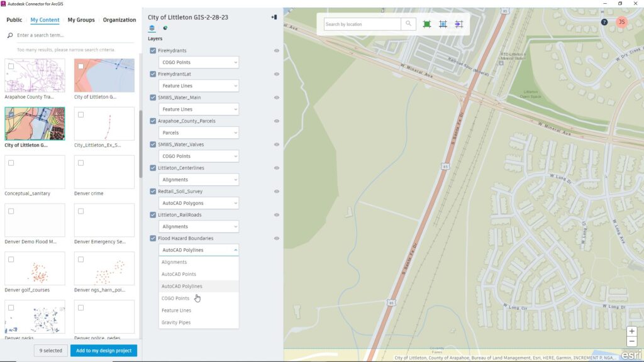The width and height of the screenshot is (644, 362).
Task: Hide the Flood Hazard Boundaries layer with eye icon
Action: click(277, 238)
